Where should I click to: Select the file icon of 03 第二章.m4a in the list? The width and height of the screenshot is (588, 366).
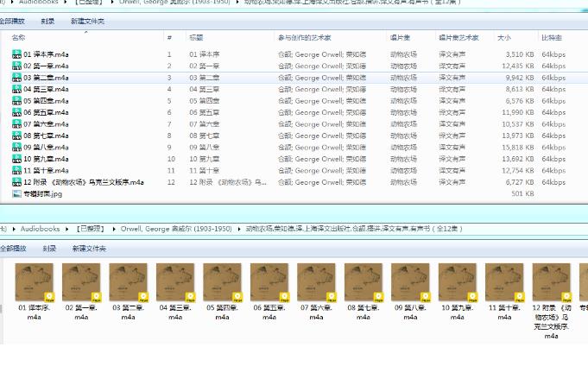(16, 77)
